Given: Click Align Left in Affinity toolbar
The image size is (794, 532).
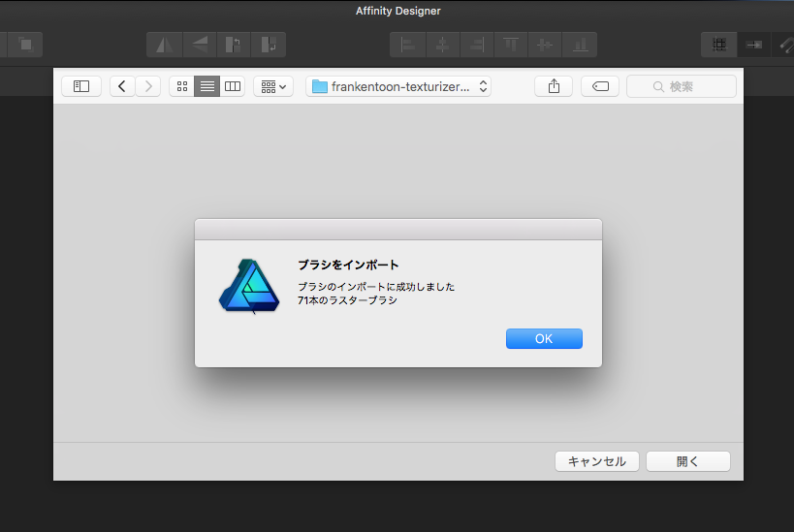Looking at the screenshot, I should point(408,45).
